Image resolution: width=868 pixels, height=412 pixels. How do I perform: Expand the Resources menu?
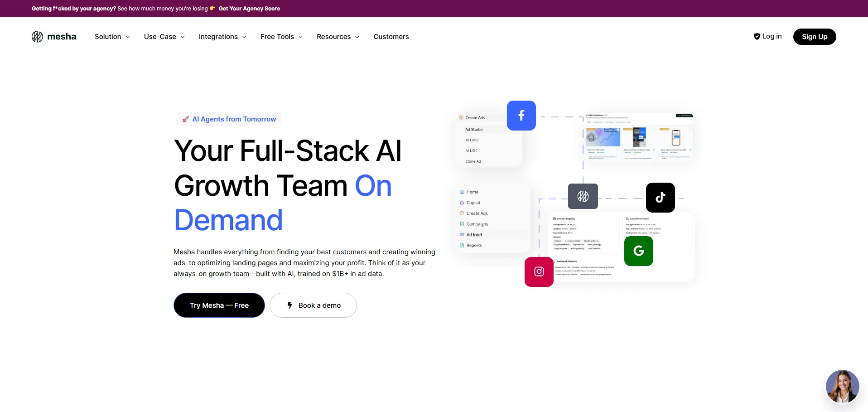click(338, 37)
